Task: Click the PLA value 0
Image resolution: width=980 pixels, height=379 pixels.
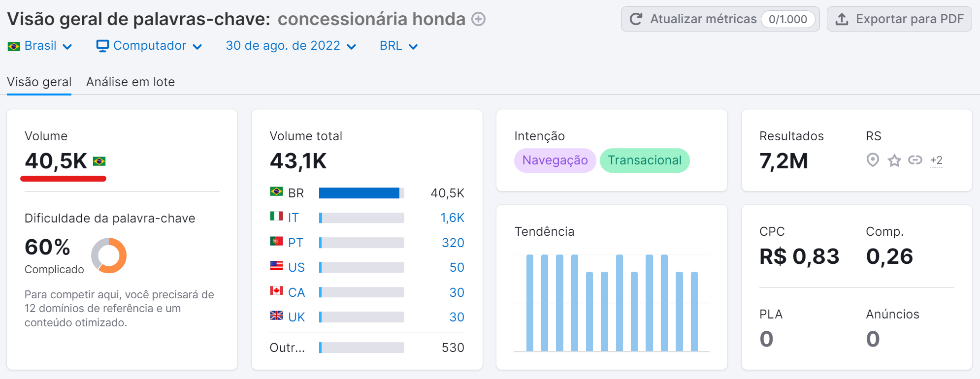Action: pos(766,339)
